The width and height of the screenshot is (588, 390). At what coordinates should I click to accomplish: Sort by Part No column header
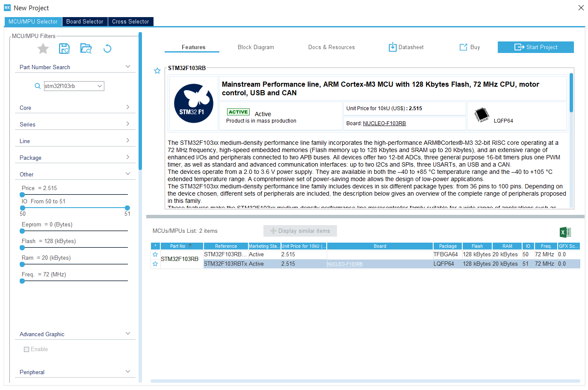182,246
